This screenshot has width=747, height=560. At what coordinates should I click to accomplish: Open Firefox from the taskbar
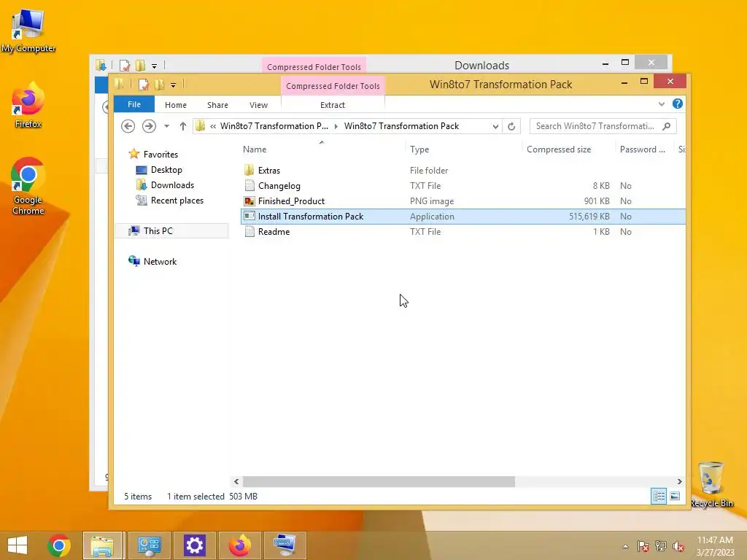tap(240, 545)
